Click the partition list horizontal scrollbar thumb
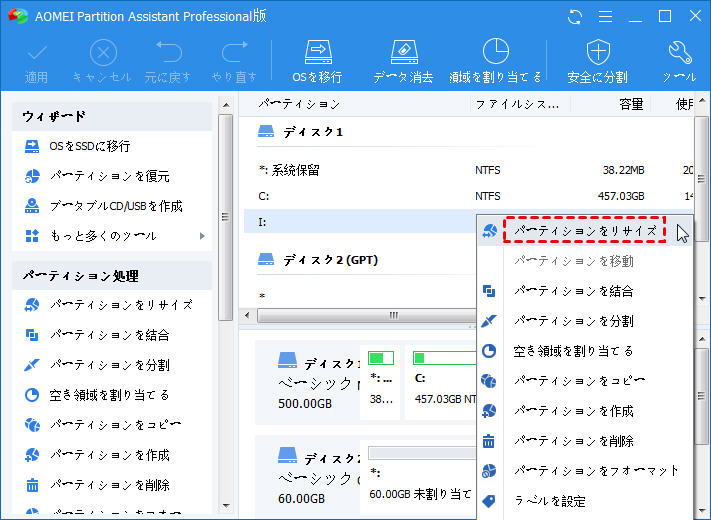 coord(366,315)
